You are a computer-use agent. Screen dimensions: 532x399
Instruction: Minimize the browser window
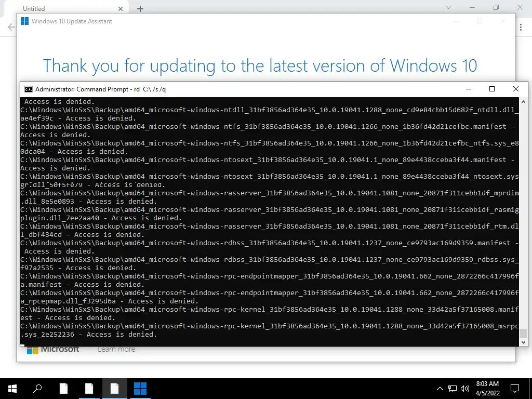point(472,7)
